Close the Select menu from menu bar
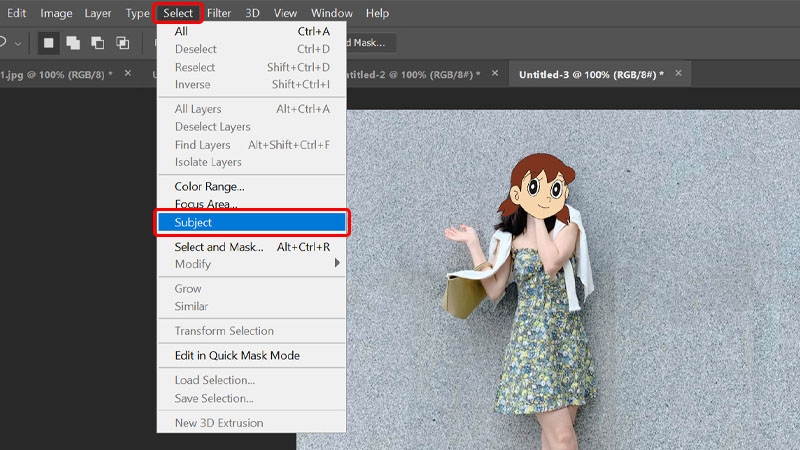 178,13
